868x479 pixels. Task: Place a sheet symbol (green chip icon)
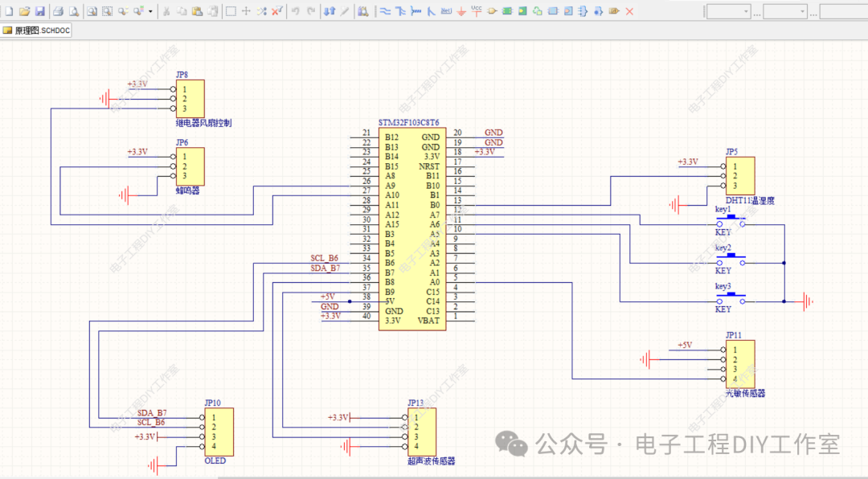click(x=507, y=11)
